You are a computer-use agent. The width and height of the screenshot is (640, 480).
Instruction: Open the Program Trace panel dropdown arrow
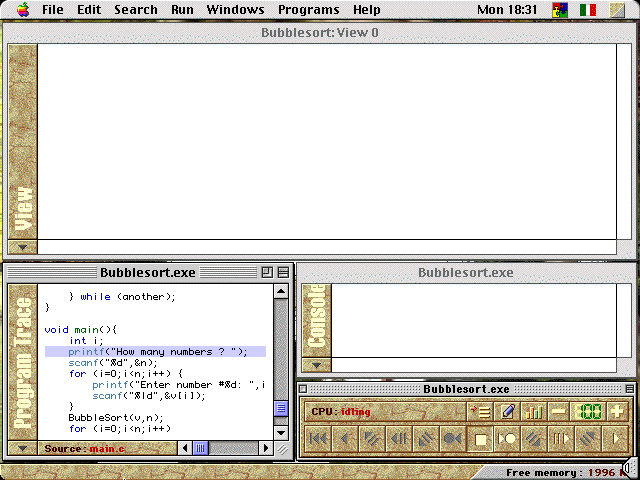click(22, 449)
